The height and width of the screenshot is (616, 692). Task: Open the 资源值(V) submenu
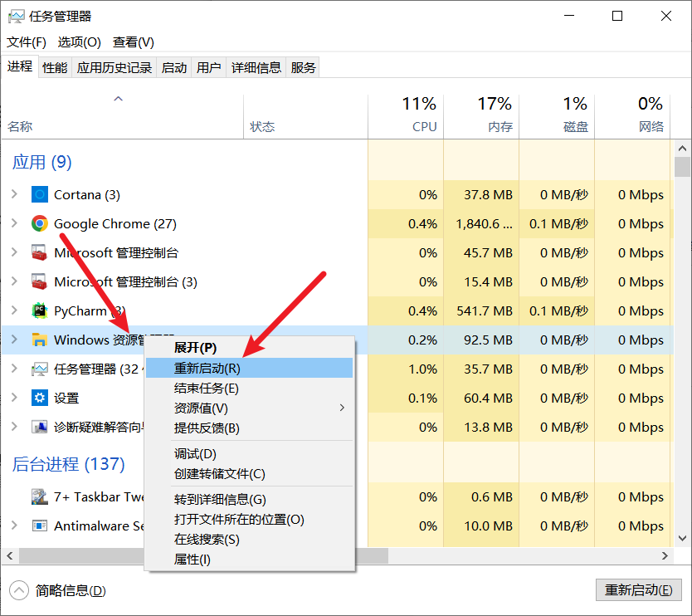coord(250,408)
